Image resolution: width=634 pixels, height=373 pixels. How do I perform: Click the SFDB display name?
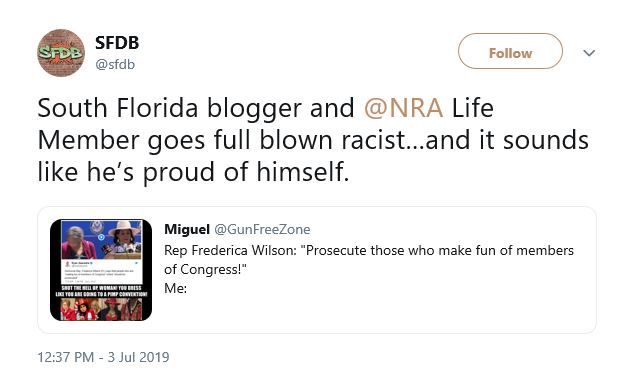pyautogui.click(x=117, y=43)
